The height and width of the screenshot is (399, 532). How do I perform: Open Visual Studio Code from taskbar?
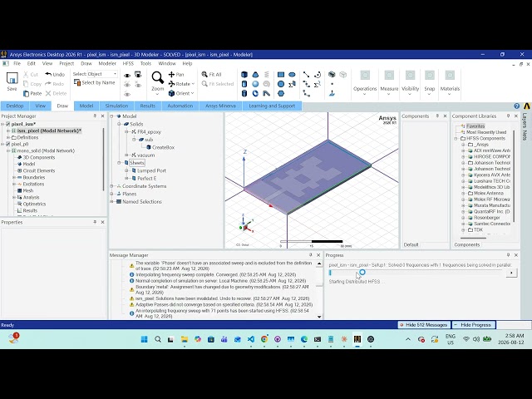[x=251, y=339]
